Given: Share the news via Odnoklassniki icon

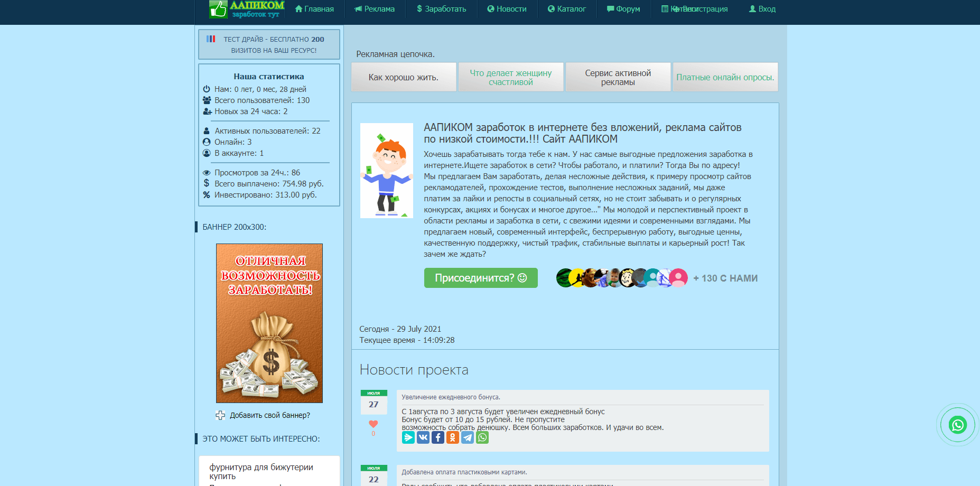Looking at the screenshot, I should tap(453, 437).
